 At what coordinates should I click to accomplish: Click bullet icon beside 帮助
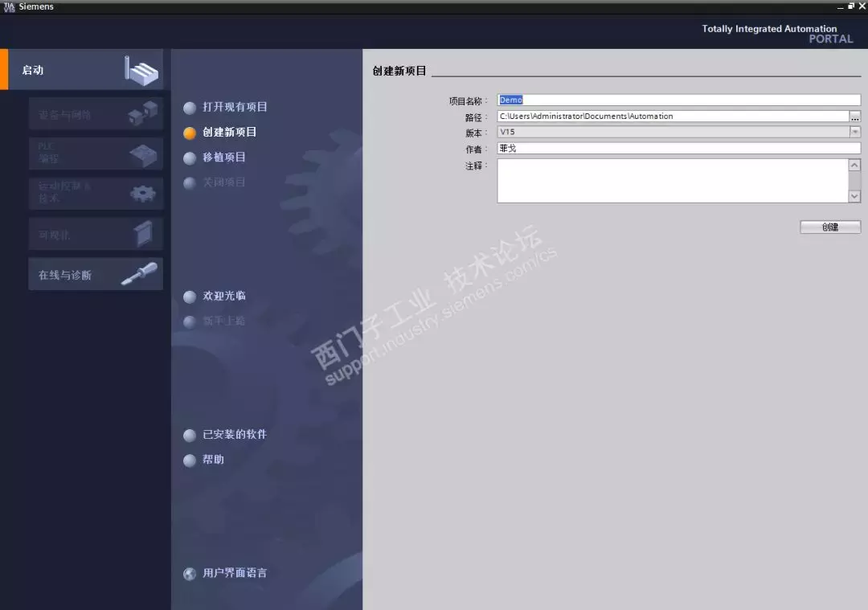190,461
